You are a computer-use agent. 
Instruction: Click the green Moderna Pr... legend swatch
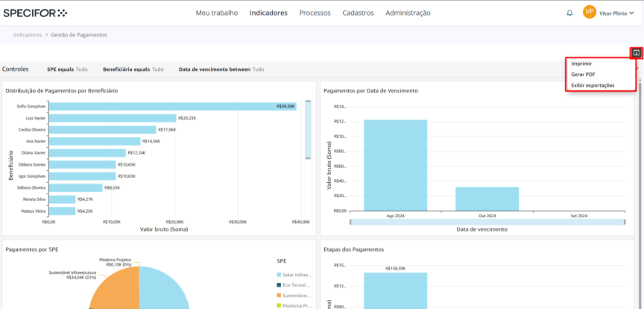pyautogui.click(x=280, y=306)
